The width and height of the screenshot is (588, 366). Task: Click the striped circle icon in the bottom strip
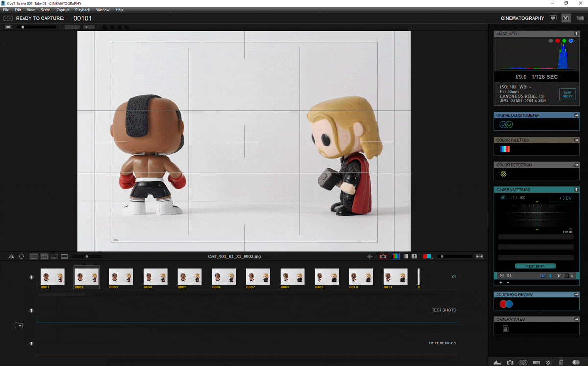[549, 362]
